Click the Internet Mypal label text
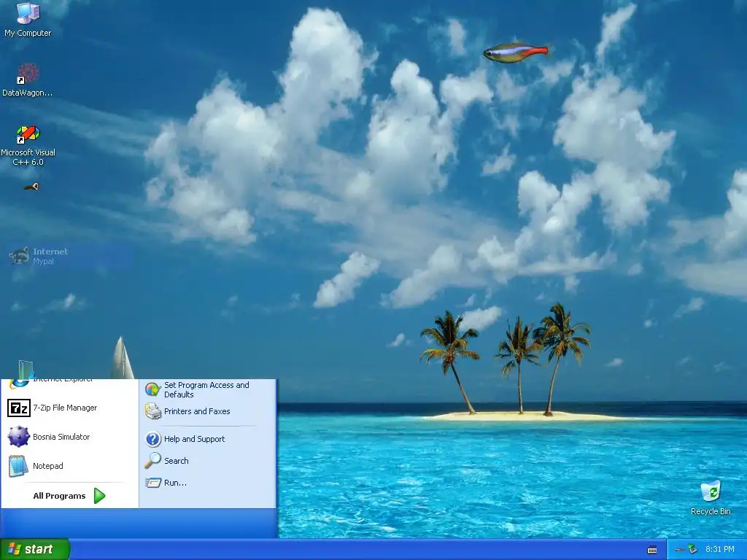Viewport: 747px width, 560px height. [x=50, y=256]
